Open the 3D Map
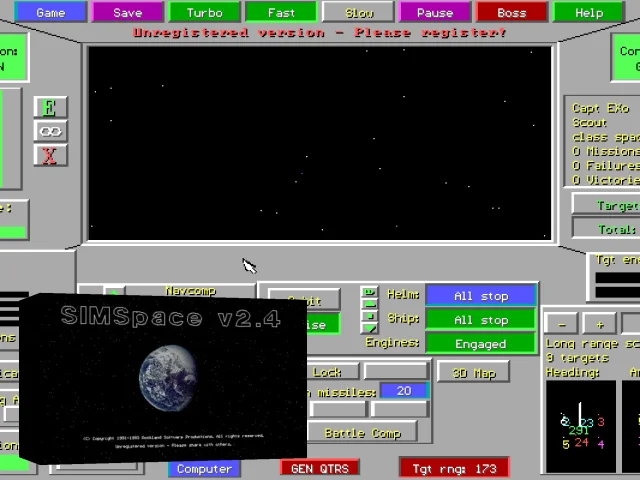The image size is (640, 480). 473,372
